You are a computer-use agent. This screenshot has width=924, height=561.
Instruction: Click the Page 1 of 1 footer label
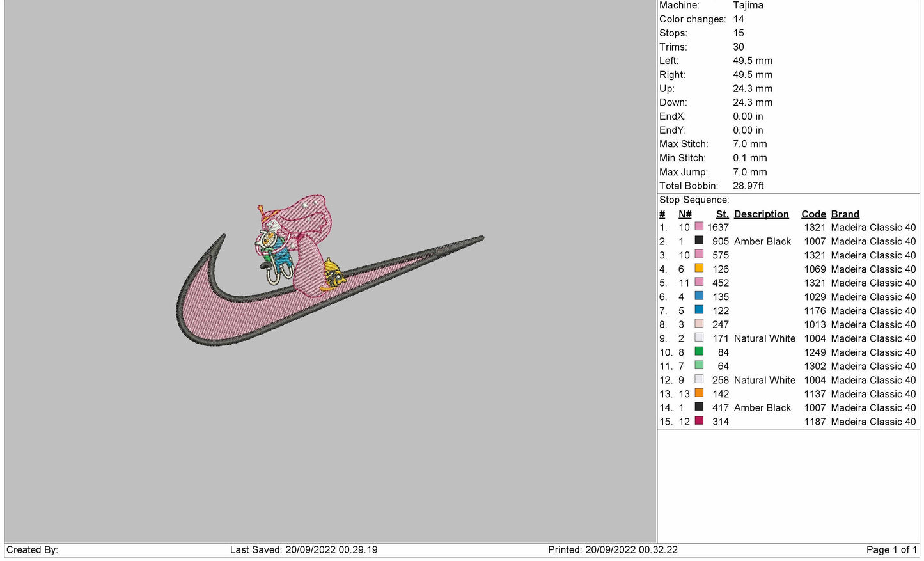[x=891, y=550]
